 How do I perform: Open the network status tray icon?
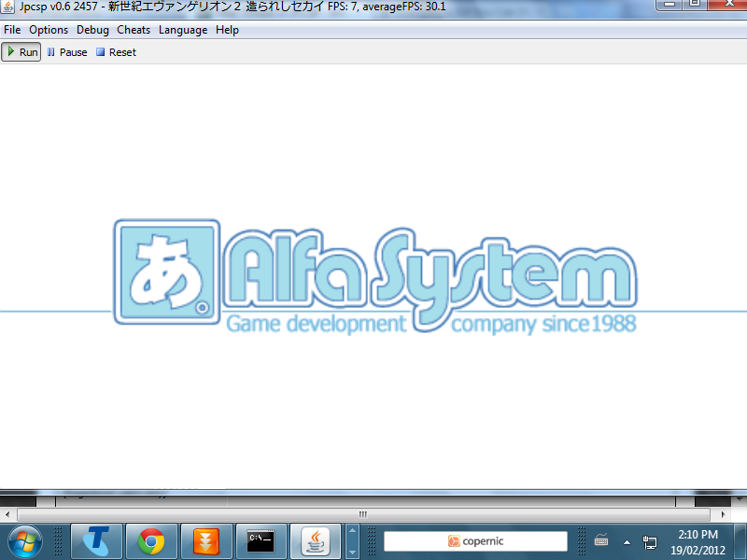coord(649,542)
